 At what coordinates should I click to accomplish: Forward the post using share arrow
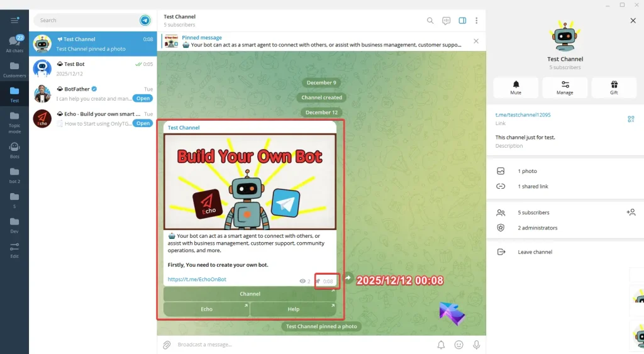[x=348, y=277]
